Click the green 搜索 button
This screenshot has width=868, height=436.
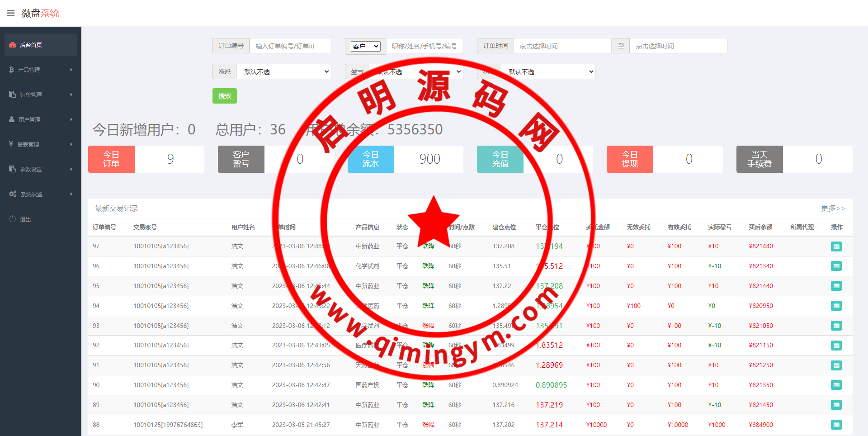coord(225,96)
